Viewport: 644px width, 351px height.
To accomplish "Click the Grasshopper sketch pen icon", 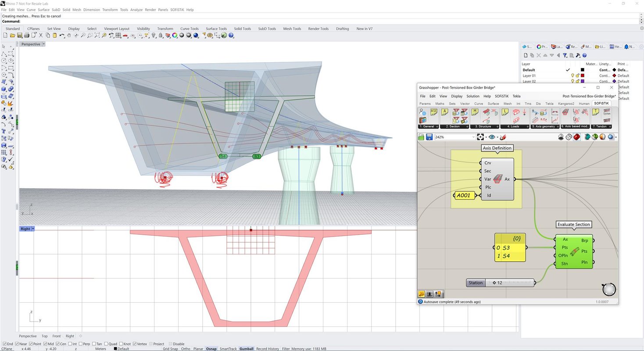I will (504, 137).
